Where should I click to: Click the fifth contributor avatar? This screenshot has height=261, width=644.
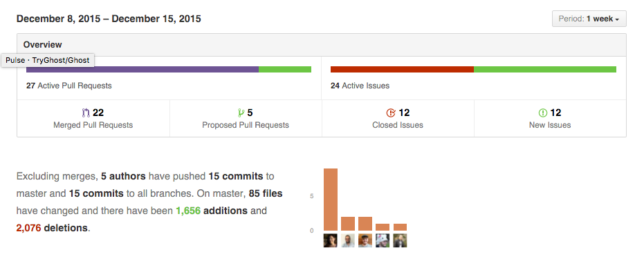(400, 240)
